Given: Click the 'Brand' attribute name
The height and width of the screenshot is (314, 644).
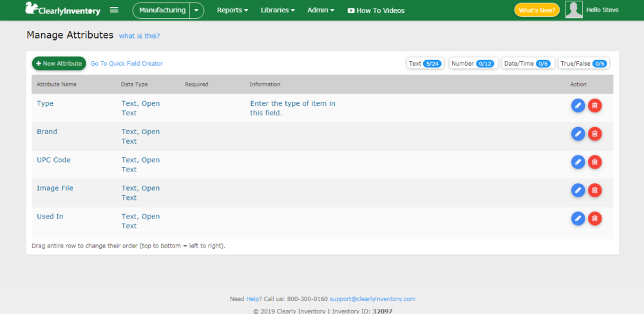Looking at the screenshot, I should point(47,132).
